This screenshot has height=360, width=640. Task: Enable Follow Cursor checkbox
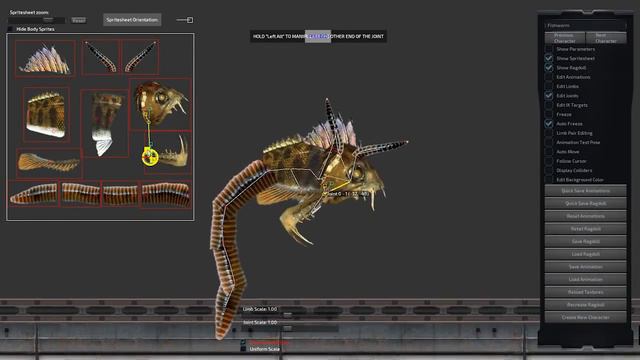pos(549,161)
